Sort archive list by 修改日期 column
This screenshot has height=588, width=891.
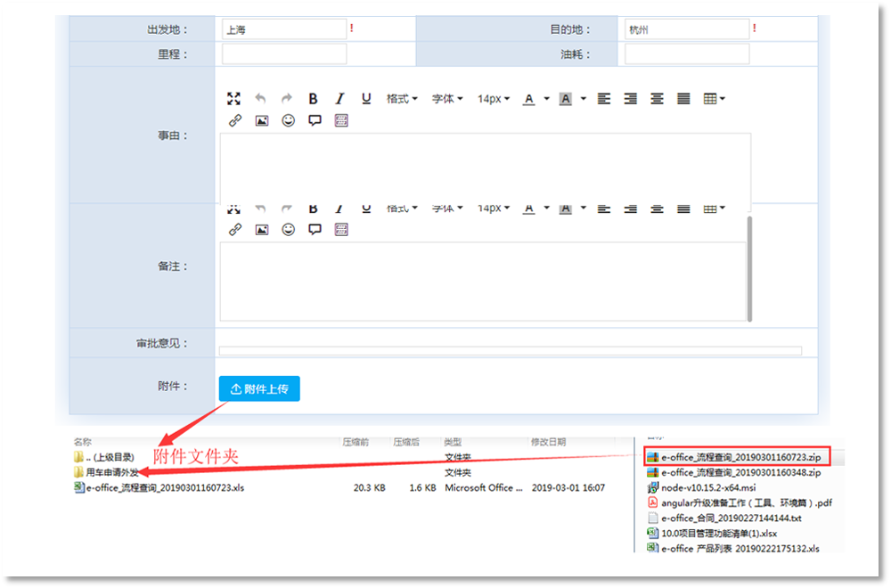click(x=548, y=442)
